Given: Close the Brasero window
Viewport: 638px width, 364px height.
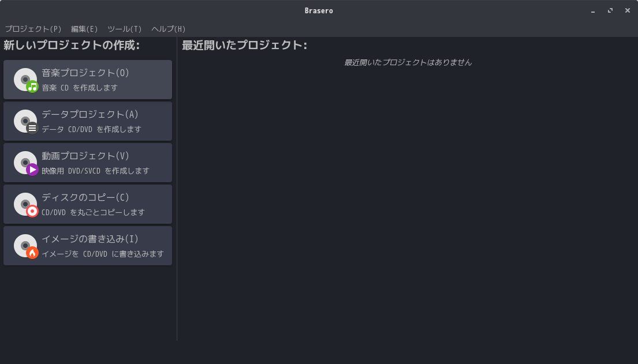Looking at the screenshot, I should click(x=628, y=10).
